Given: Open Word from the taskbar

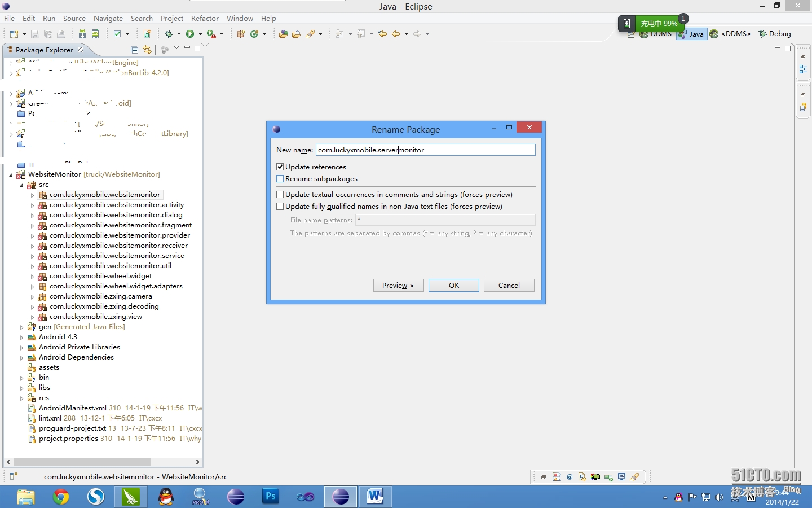Looking at the screenshot, I should click(375, 497).
